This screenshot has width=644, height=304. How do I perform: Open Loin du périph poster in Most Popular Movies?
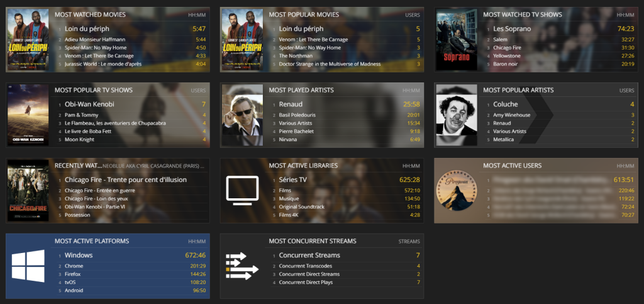(x=242, y=40)
